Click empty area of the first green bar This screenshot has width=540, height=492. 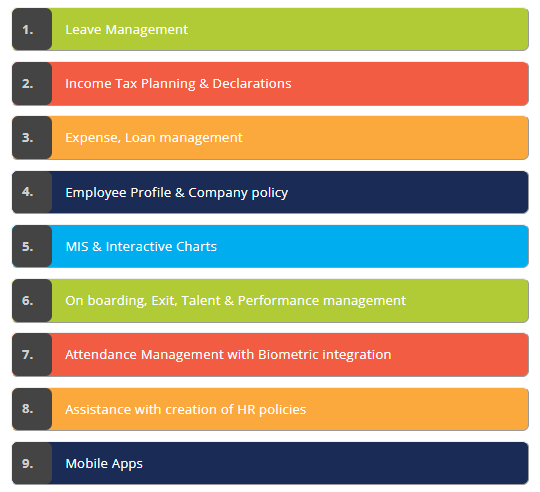[358, 30]
